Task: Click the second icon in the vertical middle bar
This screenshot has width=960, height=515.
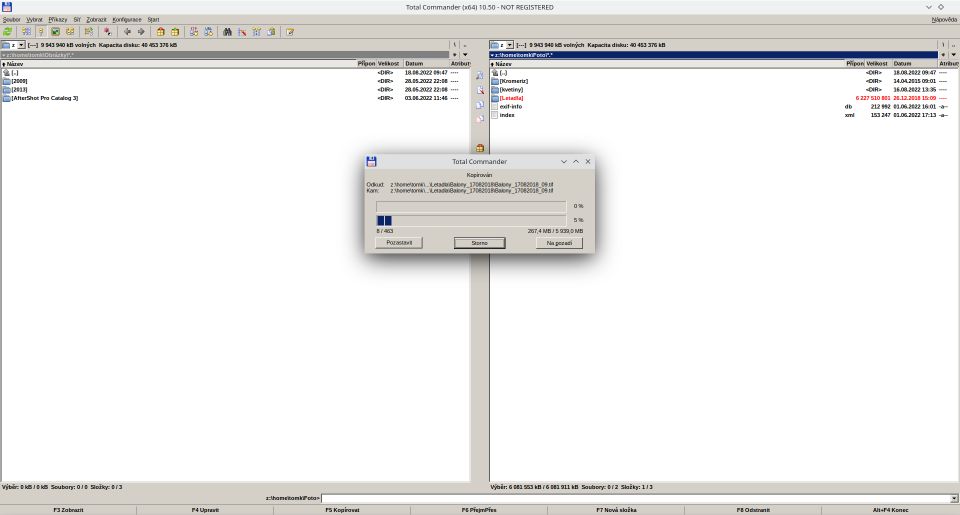Action: (x=480, y=90)
